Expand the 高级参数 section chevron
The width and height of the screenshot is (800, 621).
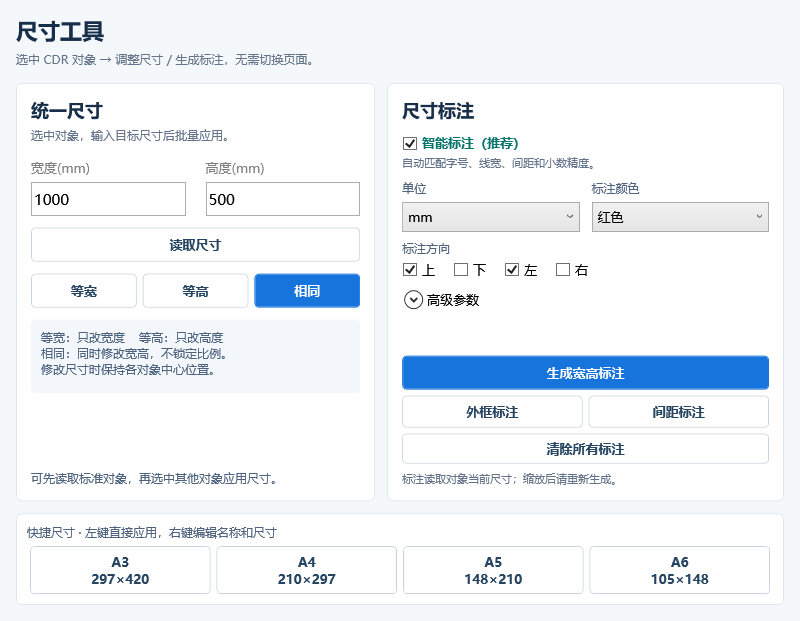[413, 300]
